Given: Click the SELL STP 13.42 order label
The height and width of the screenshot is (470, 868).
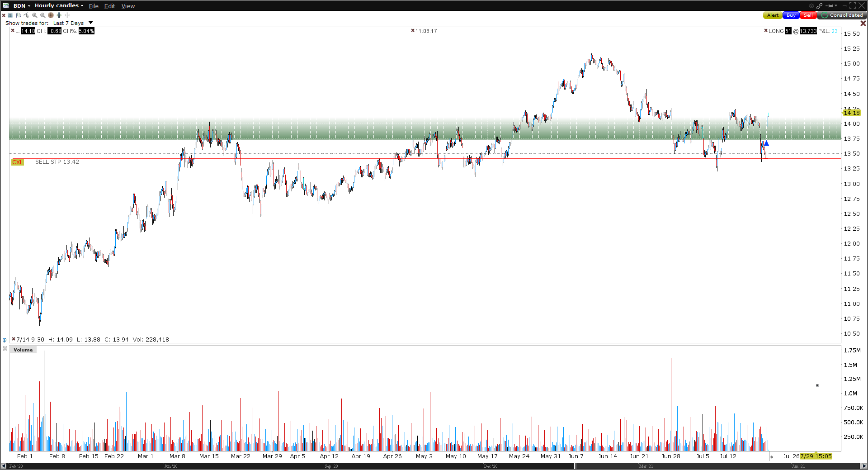Looking at the screenshot, I should coord(57,162).
